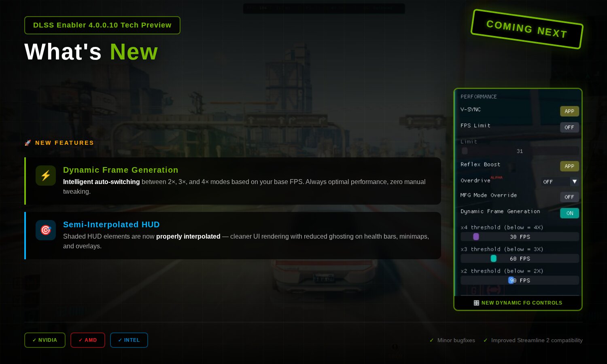Click the target icon for Semi-Interpolated HUD

coord(46,230)
